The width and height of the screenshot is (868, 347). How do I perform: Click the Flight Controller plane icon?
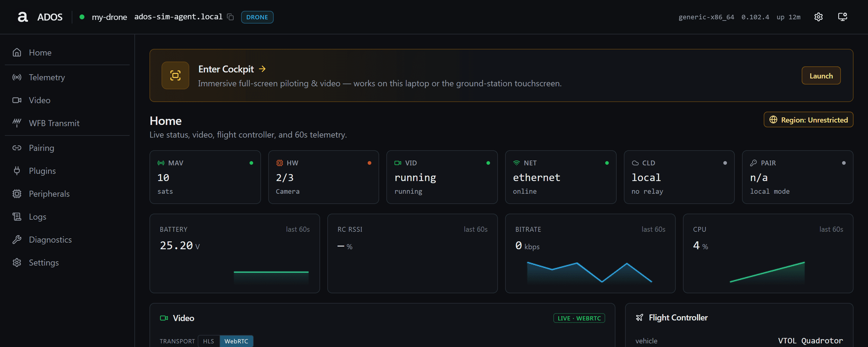pyautogui.click(x=639, y=318)
